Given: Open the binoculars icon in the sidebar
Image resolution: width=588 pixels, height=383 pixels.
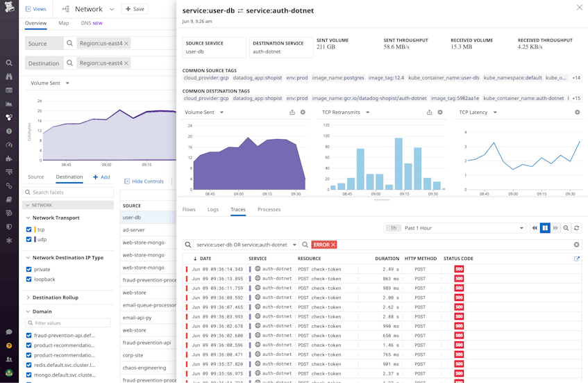Looking at the screenshot, I should (9, 76).
